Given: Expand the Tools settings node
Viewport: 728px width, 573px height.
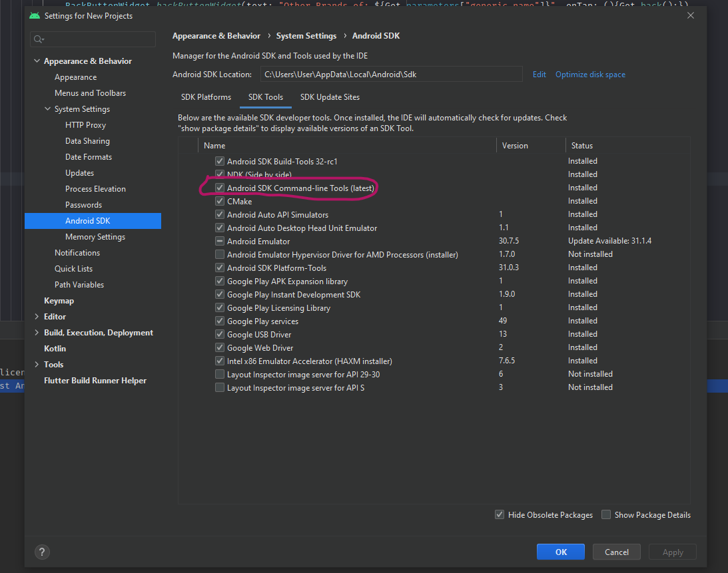Looking at the screenshot, I should tap(37, 364).
